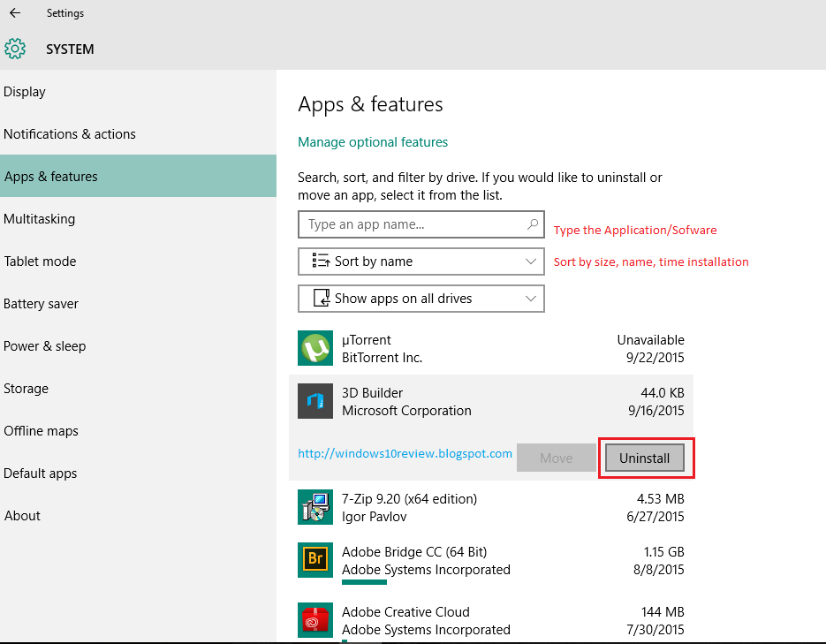The image size is (826, 644).
Task: Click the greyed Move button
Action: (x=557, y=458)
